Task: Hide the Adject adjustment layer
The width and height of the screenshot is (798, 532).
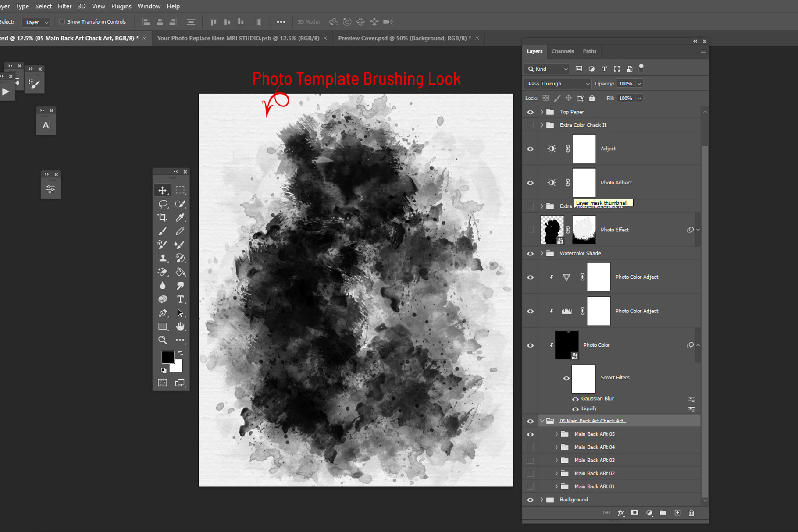Action: 530,149
